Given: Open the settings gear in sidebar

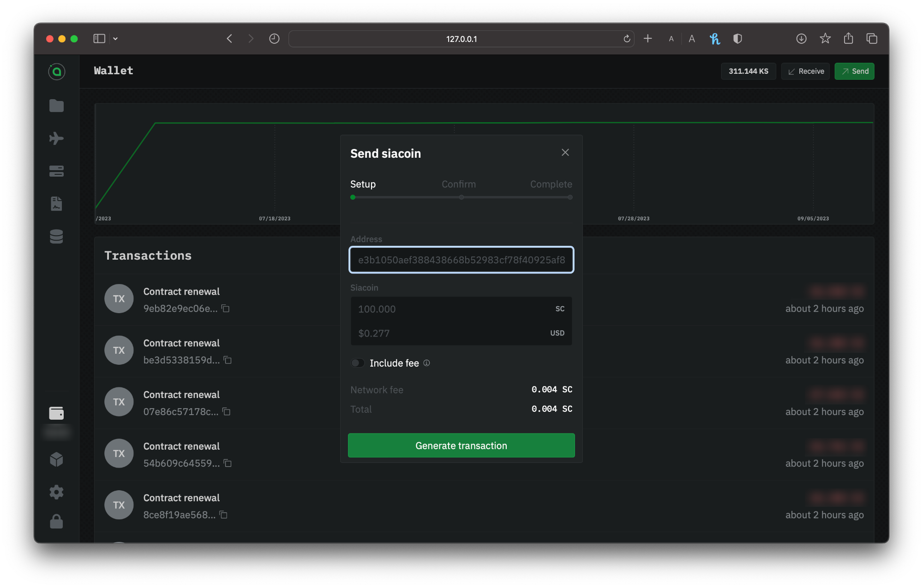Looking at the screenshot, I should (x=56, y=492).
